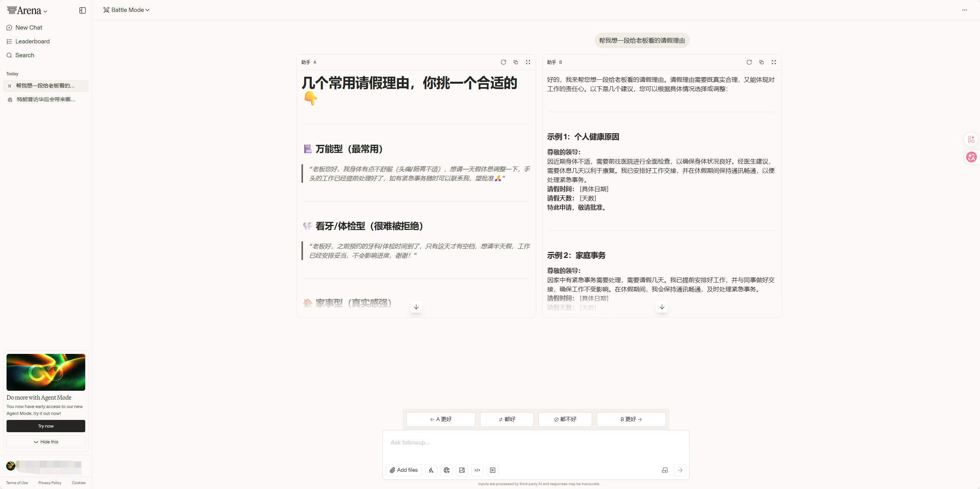Click the "Today" section label
This screenshot has width=980, height=489.
tap(12, 74)
